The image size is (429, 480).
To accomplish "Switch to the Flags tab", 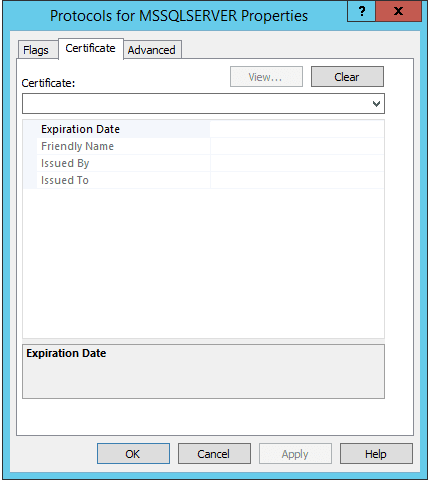I will 36,50.
